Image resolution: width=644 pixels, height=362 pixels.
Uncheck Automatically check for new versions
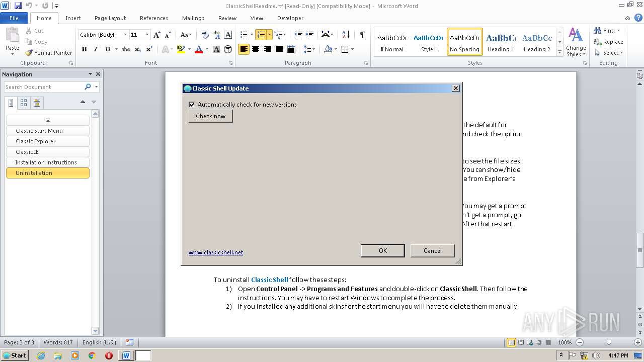[192, 105]
